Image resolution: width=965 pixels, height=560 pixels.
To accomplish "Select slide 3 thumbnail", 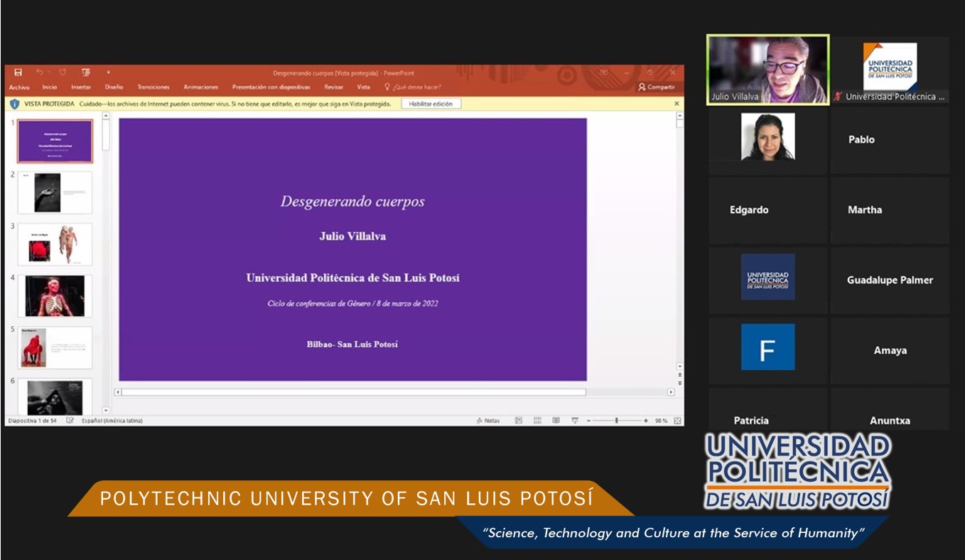I will 55,244.
